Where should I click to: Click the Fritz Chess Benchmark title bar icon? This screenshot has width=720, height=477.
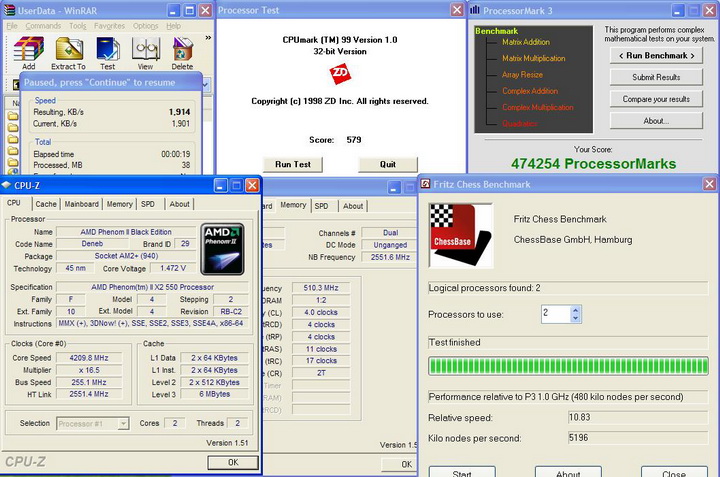pos(425,184)
